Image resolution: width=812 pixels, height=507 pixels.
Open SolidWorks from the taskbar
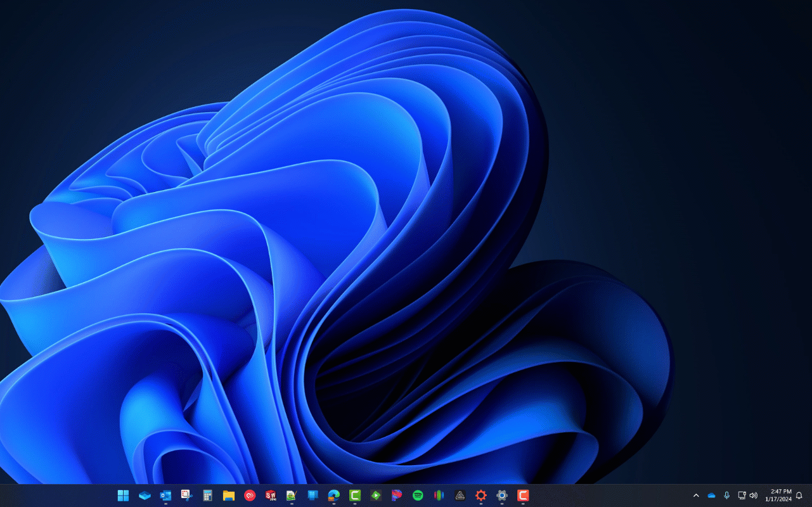click(271, 496)
